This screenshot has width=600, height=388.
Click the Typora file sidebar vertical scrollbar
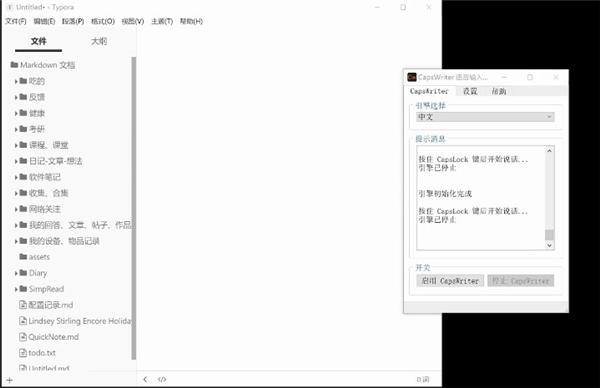point(134,208)
